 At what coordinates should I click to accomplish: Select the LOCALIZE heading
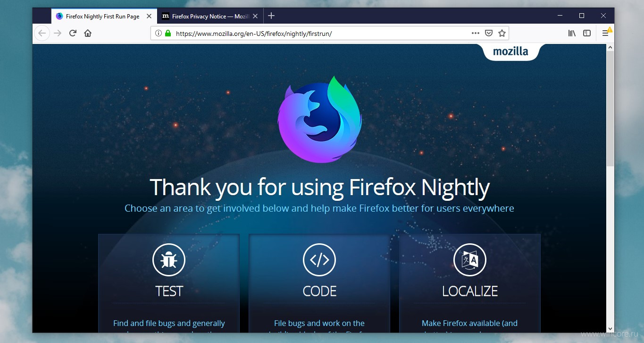pyautogui.click(x=470, y=291)
